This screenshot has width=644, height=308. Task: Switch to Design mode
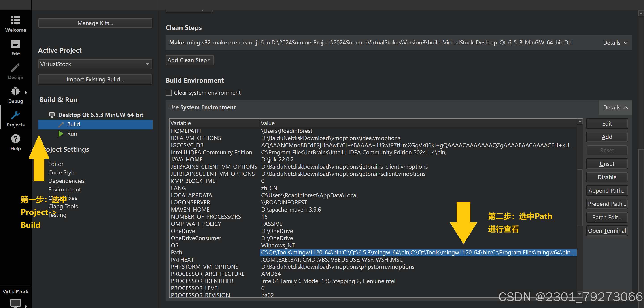15,71
